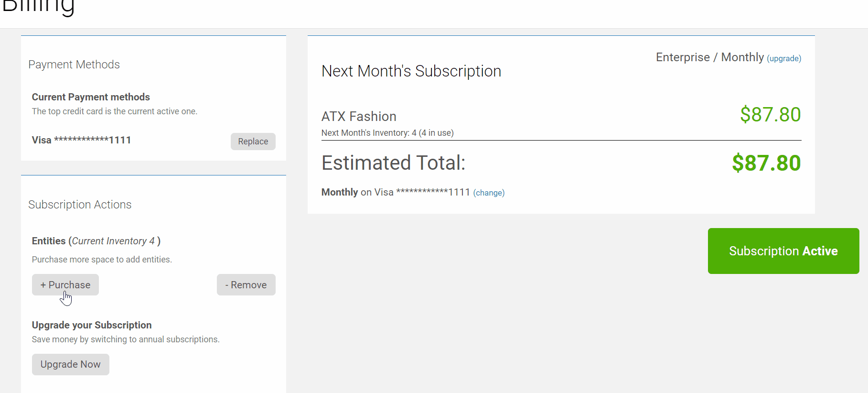Click 'Save money by switching to annual subscriptions.' text
Viewport: 868px width, 393px height.
coord(126,339)
